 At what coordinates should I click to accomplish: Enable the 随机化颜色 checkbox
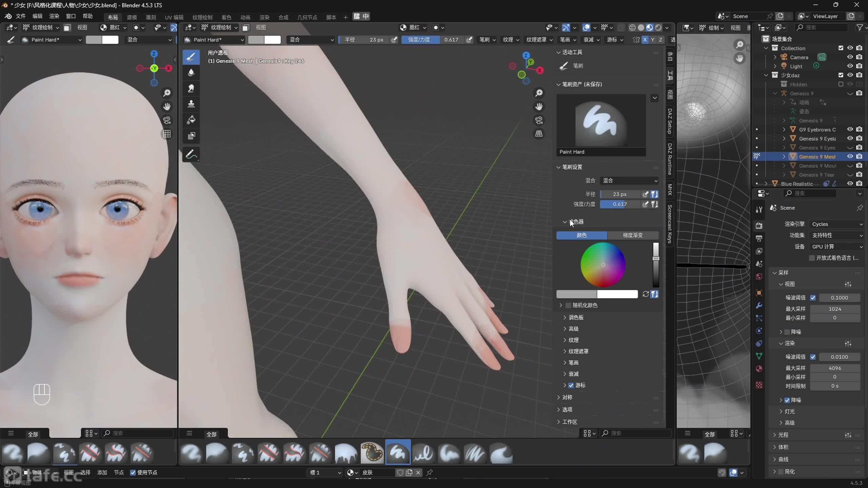[568, 305]
